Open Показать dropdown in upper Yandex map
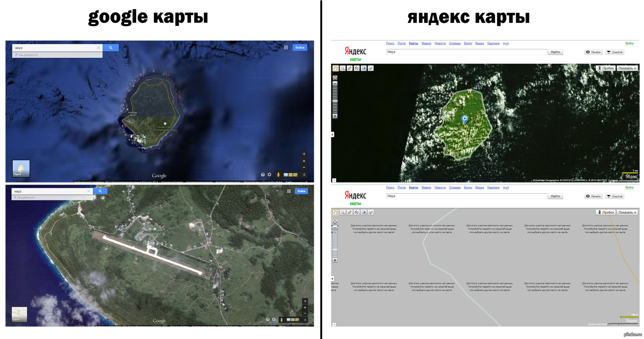The height and width of the screenshot is (339, 644). pos(627,68)
